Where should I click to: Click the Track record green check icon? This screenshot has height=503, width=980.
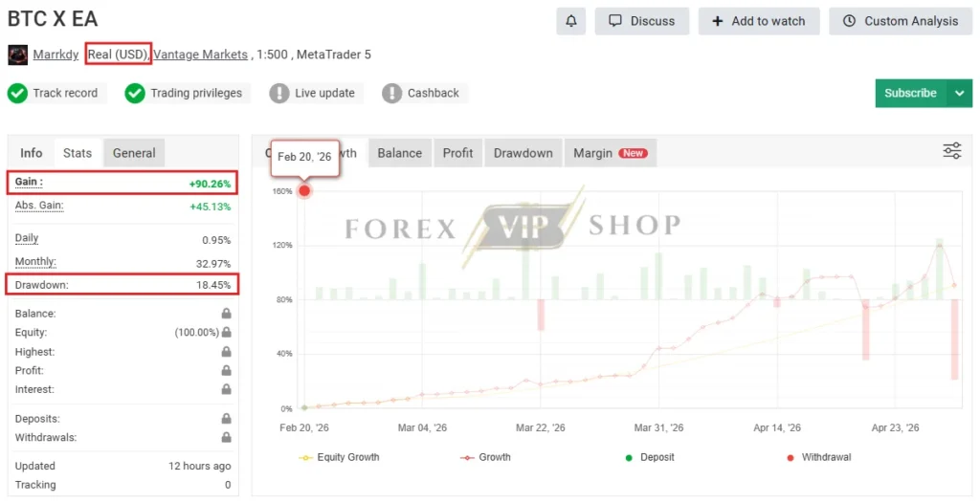pyautogui.click(x=17, y=93)
